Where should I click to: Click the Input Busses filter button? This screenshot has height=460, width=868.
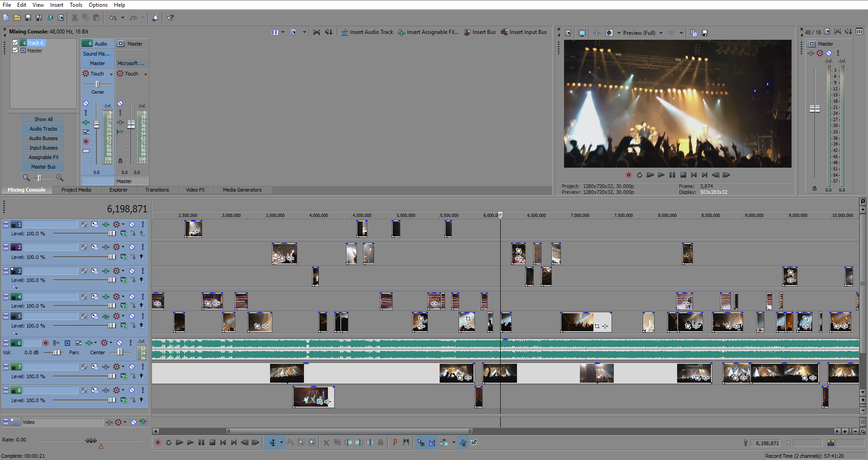click(x=43, y=148)
